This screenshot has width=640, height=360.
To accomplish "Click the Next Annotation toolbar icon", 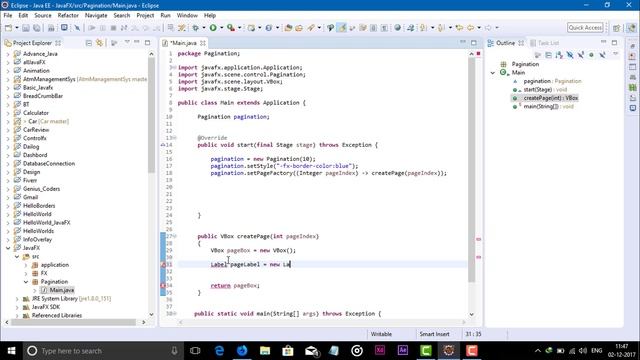I will tap(423, 28).
